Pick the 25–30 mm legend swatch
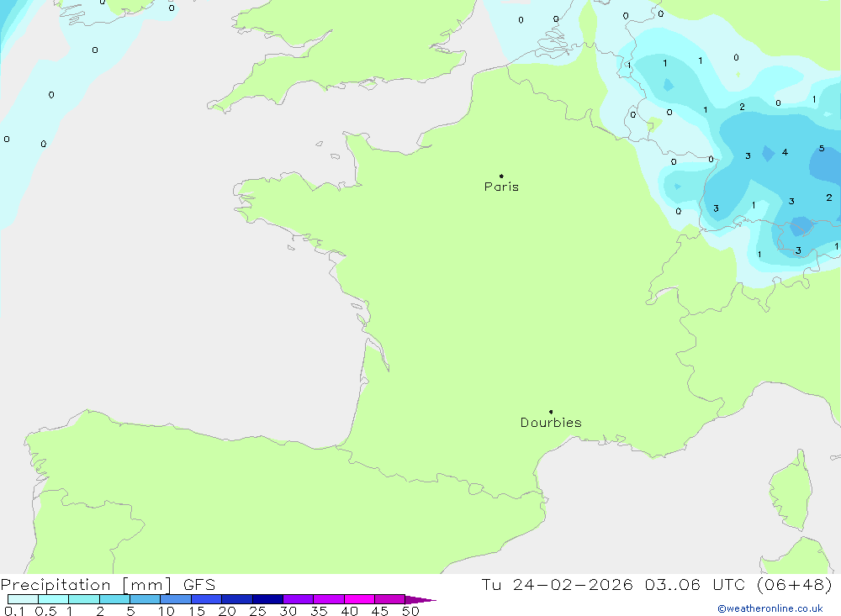Screen dimensions: 841x616 point(267,599)
